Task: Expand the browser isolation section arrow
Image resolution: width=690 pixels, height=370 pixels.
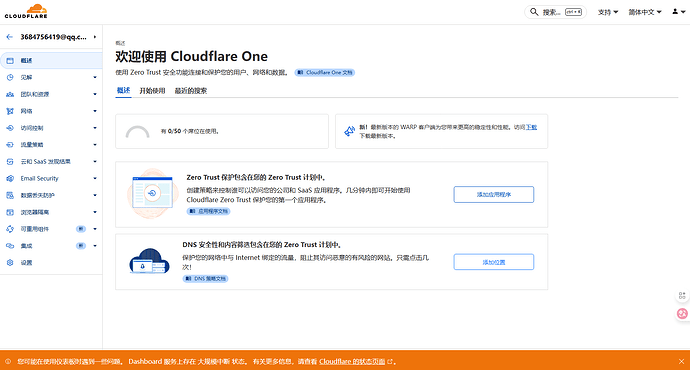Action: (x=95, y=212)
